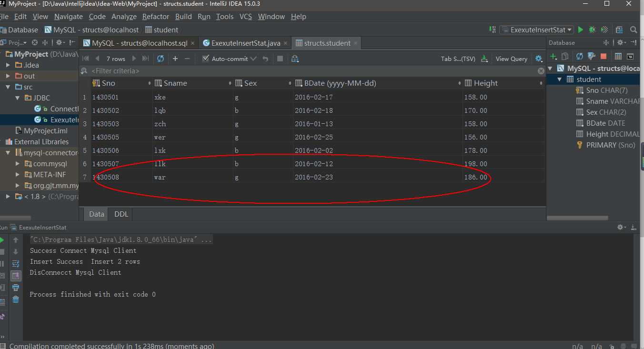Open table editor from Database panel toolbar
The image size is (644, 349).
coord(618,56)
